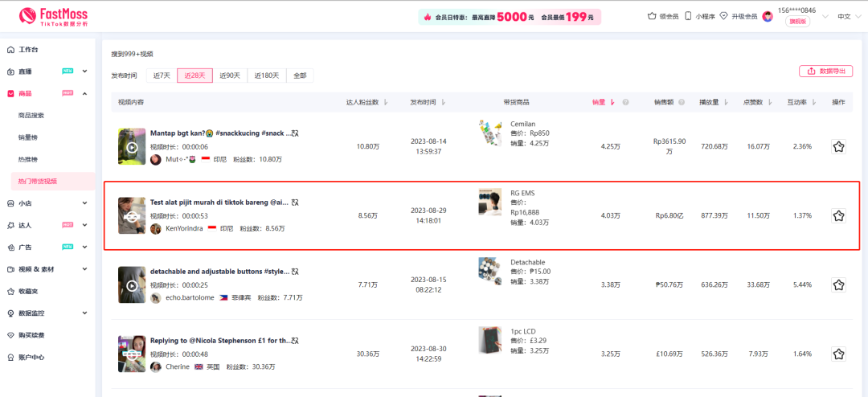
Task: Open the Test alat pijit video title
Action: pyautogui.click(x=219, y=203)
